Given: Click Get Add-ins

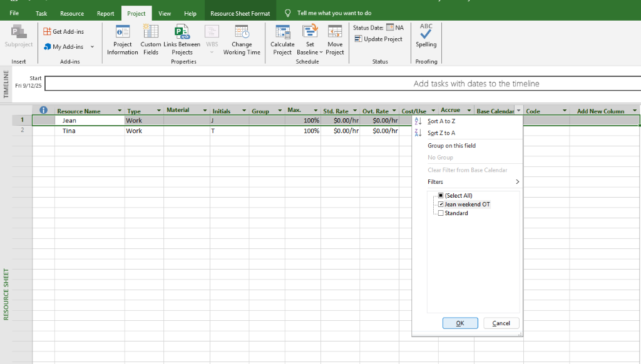Looking at the screenshot, I should (64, 31).
